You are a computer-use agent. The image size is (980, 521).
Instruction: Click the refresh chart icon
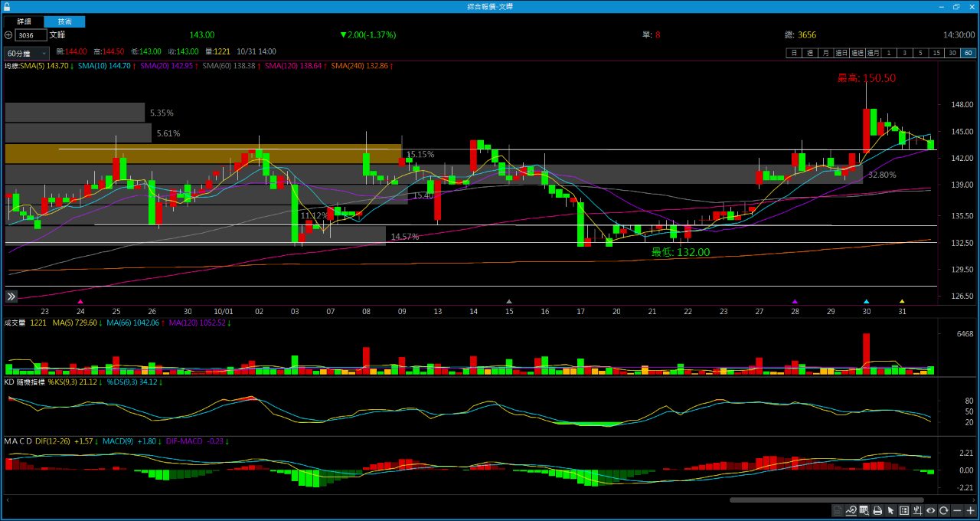coord(944,511)
